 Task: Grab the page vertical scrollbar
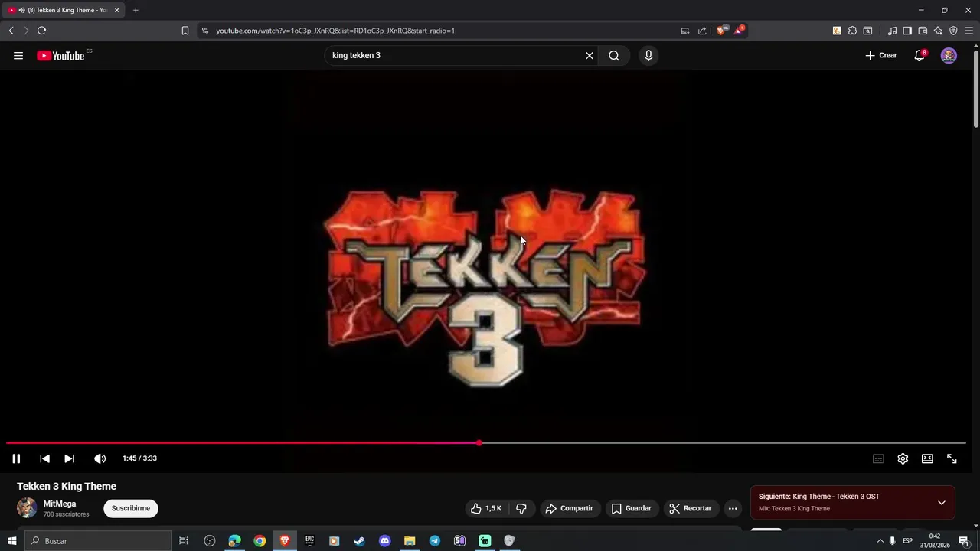(x=976, y=88)
